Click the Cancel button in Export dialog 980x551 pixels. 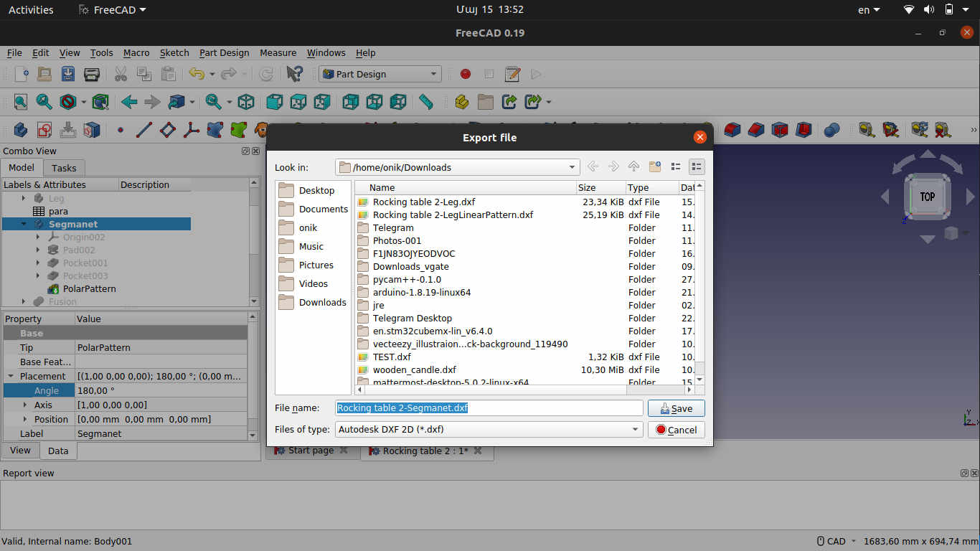[676, 430]
